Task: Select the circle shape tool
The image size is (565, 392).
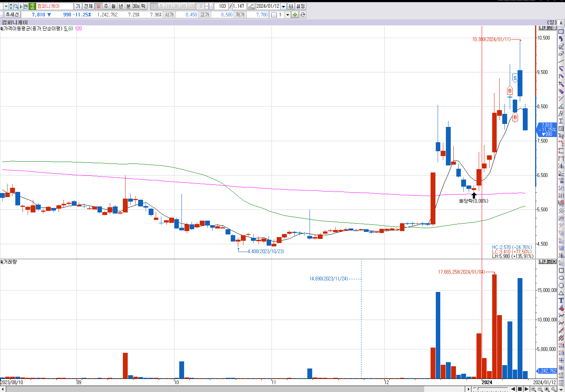Action: [x=561, y=285]
